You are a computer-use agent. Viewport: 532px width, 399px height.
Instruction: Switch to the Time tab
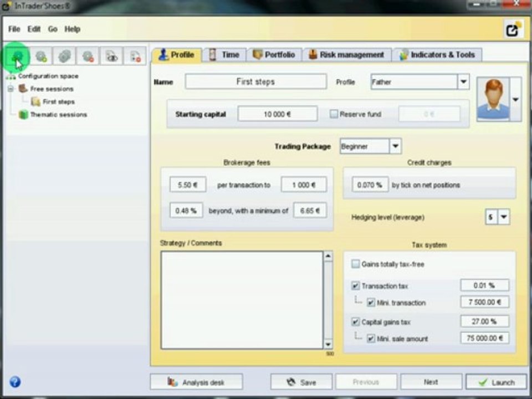[224, 55]
